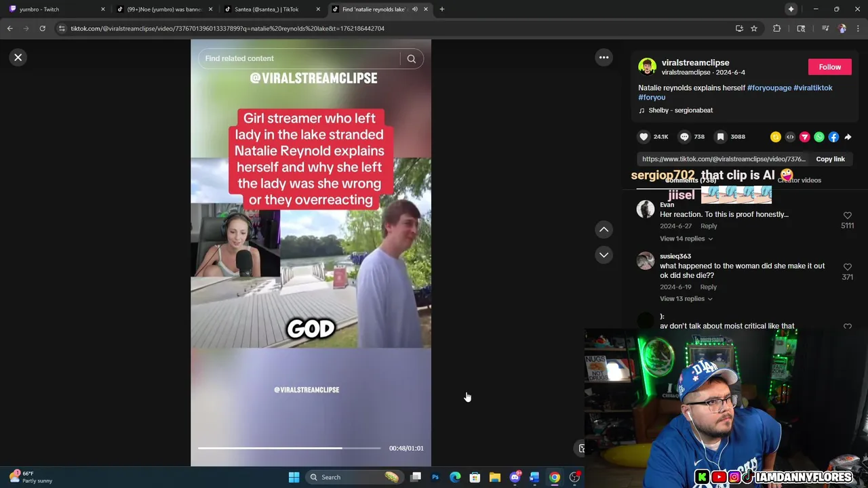
Task: Reply to Evan's comment
Action: click(x=709, y=226)
